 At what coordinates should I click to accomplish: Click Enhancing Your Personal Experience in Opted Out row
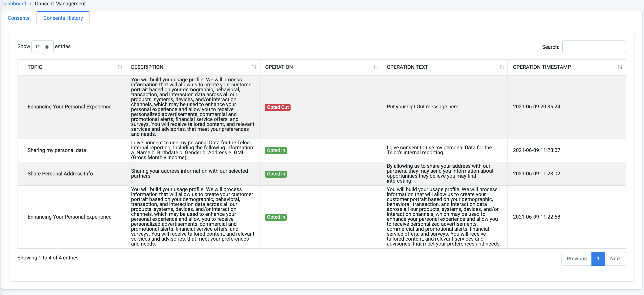pyautogui.click(x=70, y=107)
